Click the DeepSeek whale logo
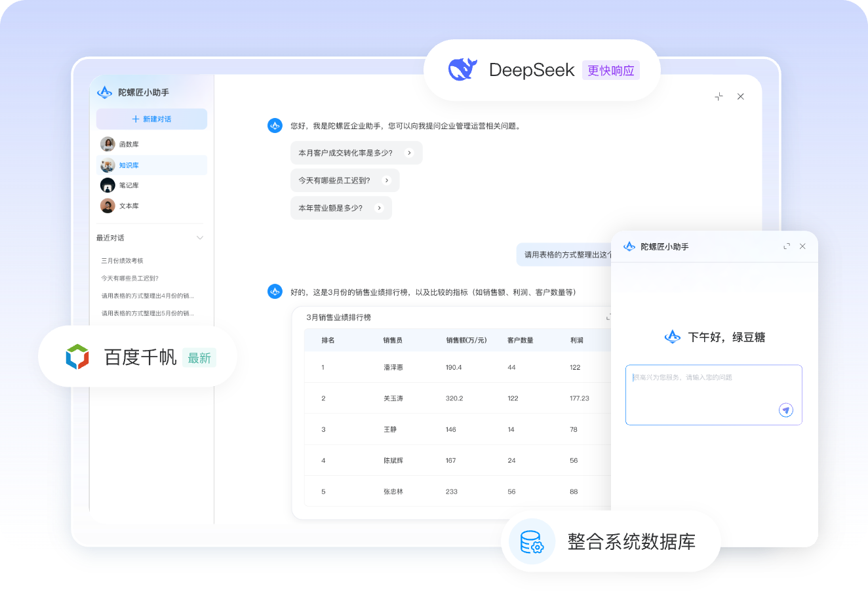This screenshot has height=601, width=868. pos(462,69)
